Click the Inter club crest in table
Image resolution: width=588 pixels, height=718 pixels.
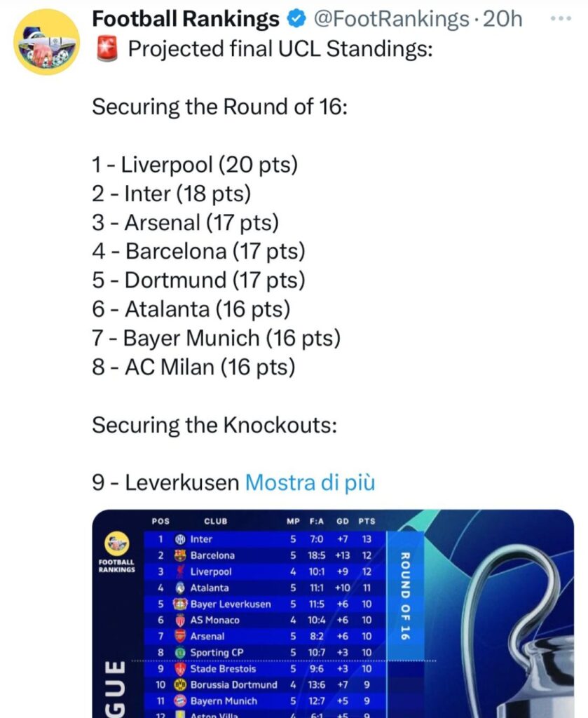(179, 539)
